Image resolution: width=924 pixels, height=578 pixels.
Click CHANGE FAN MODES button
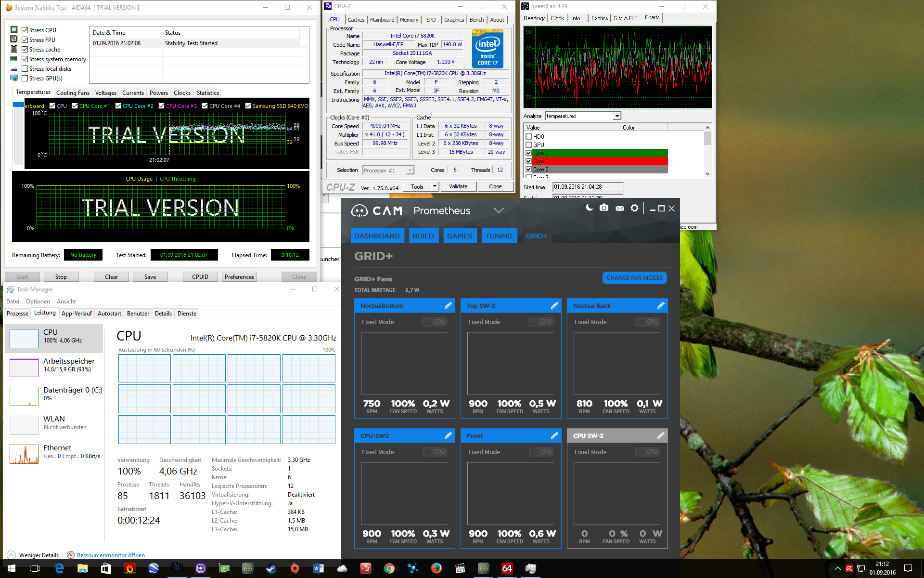(634, 278)
